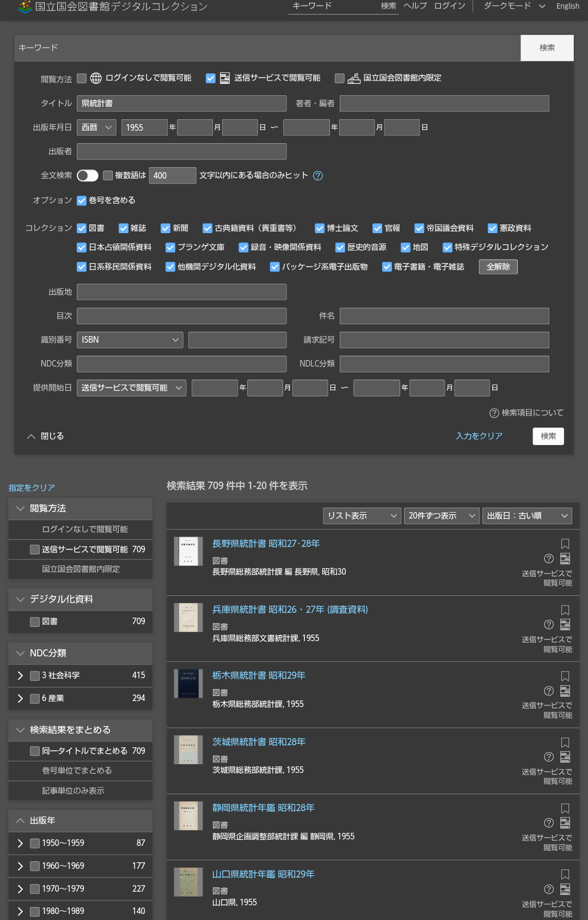Click the 全解除 collections button

pos(498,267)
